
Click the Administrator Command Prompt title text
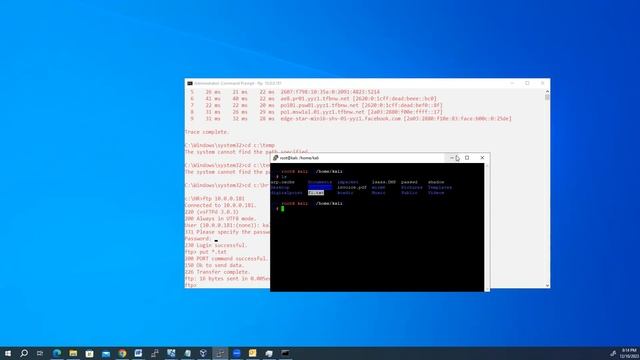[x=238, y=83]
